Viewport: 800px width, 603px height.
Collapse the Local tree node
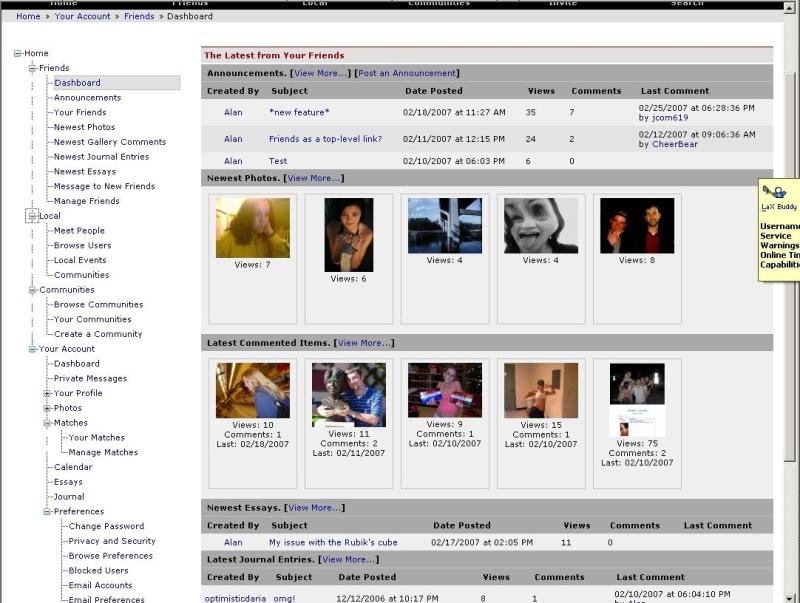33,216
